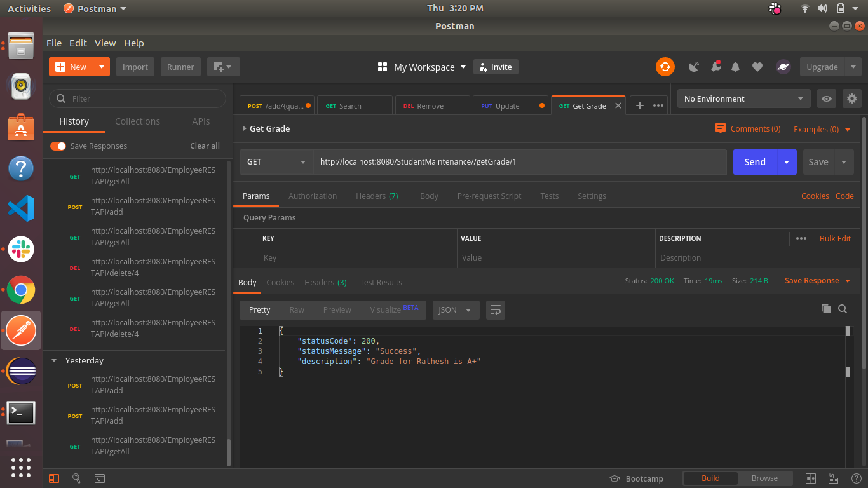The height and width of the screenshot is (488, 868).
Task: Open keyboard shortcuts icon in status bar
Action: 834,478
